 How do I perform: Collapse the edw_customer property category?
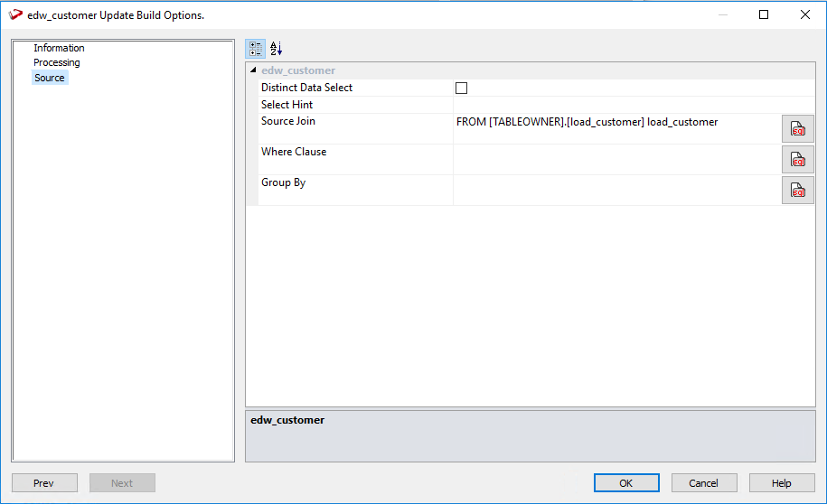[253, 70]
